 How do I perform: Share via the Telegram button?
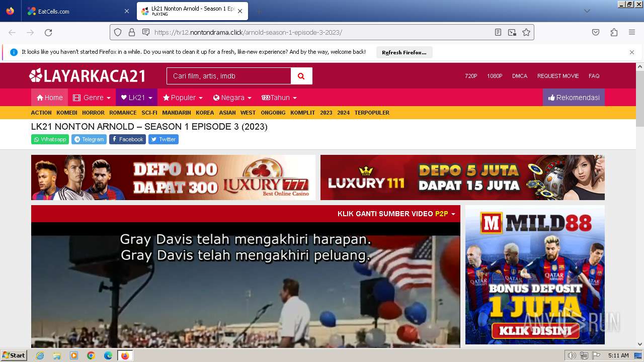(89, 139)
